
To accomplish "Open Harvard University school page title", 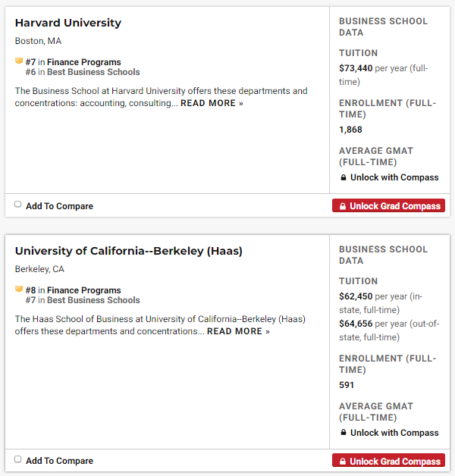I will pyautogui.click(x=68, y=23).
